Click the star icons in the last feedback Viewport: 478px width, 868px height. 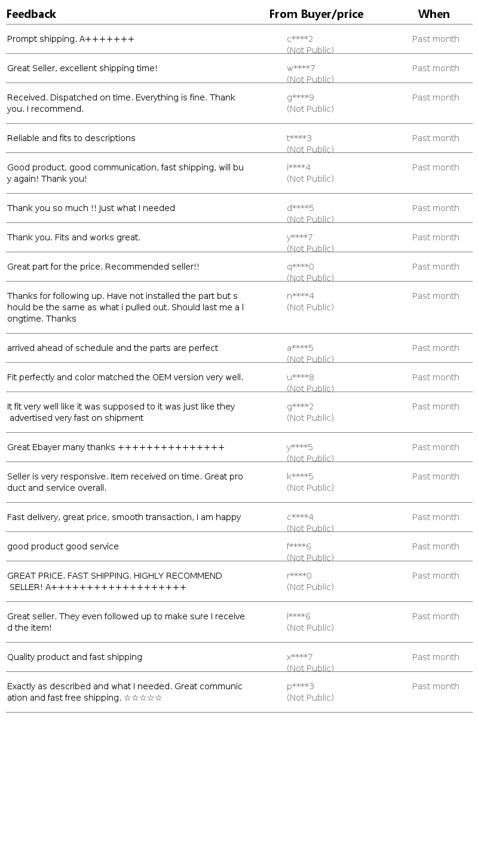pos(143,698)
